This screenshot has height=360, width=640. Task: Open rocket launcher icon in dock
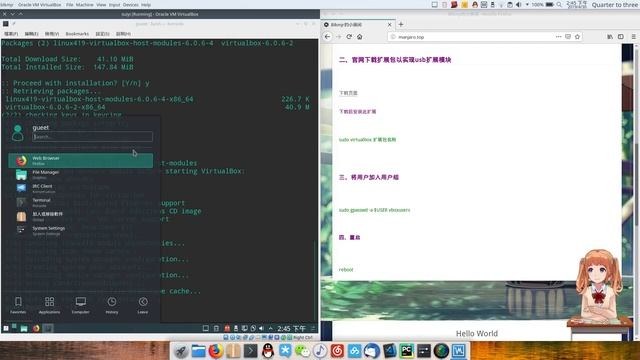pos(181,351)
